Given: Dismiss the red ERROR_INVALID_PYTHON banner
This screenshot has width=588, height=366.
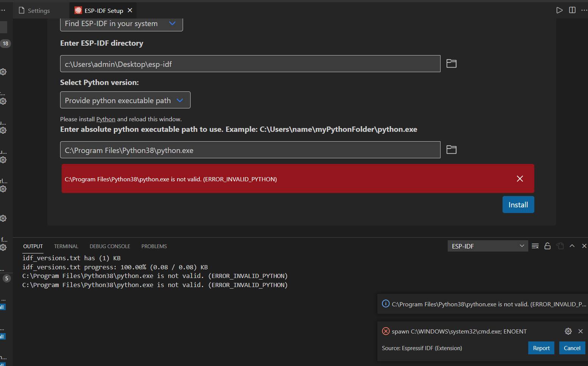Looking at the screenshot, I should point(520,179).
